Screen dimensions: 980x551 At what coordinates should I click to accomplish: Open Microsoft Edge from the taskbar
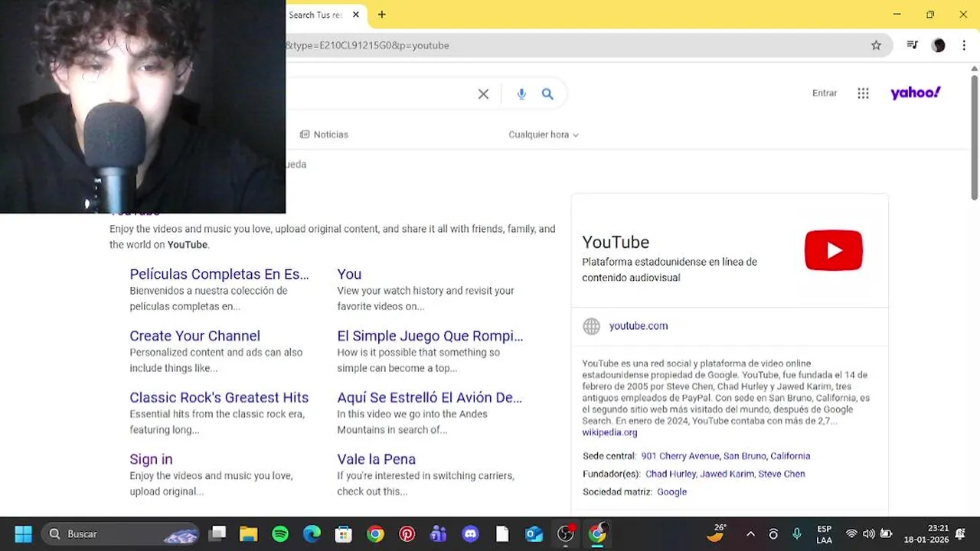[312, 533]
